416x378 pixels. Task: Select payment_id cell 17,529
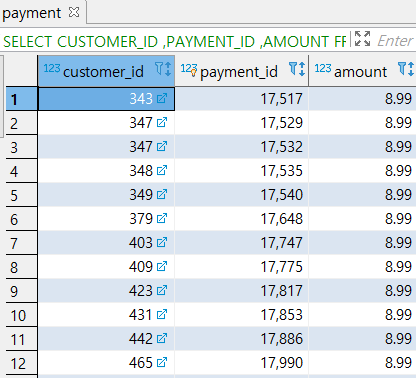click(x=242, y=123)
